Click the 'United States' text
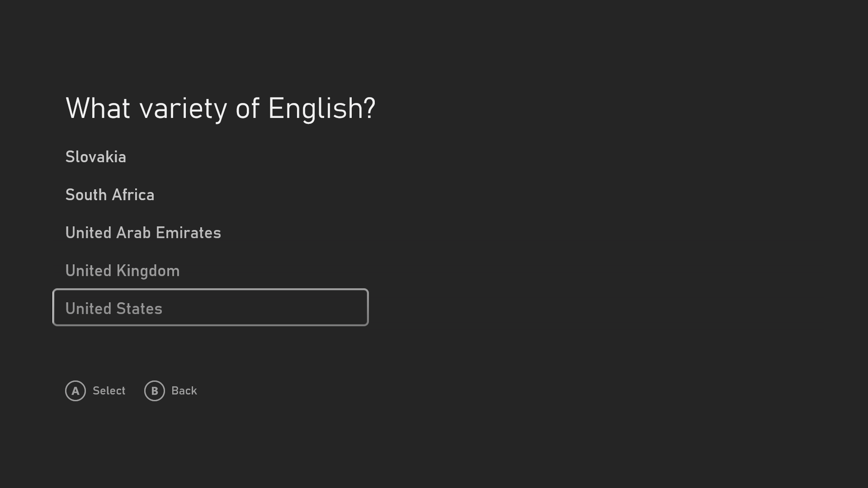 coord(114,309)
